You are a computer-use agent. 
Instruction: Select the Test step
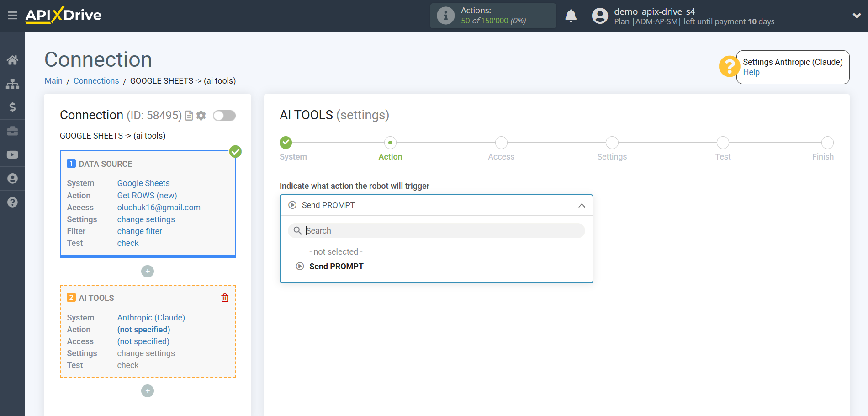[x=723, y=143]
